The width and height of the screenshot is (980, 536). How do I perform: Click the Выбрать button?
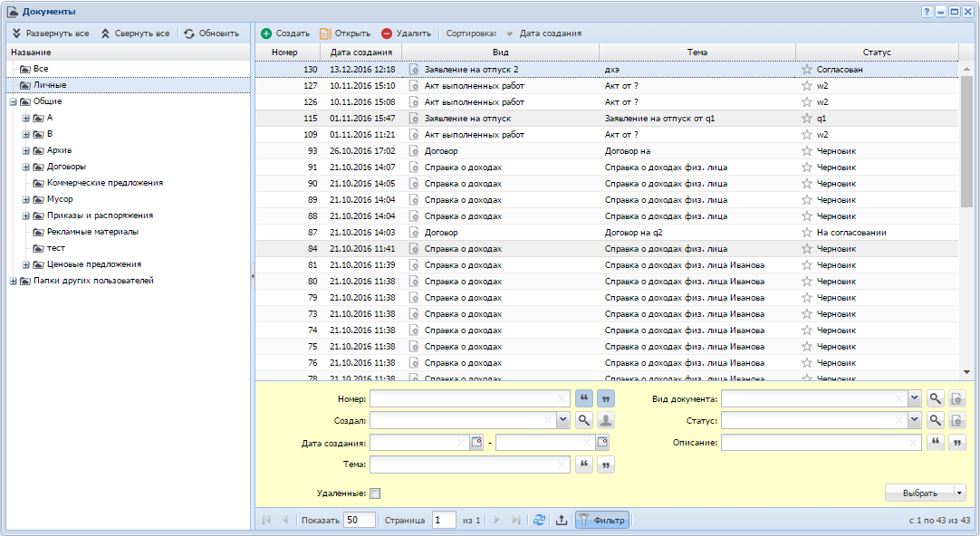[920, 493]
